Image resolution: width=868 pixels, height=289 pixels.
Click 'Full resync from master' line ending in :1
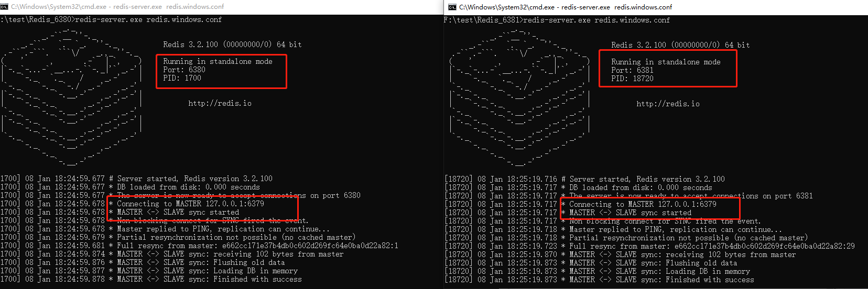[x=199, y=246]
